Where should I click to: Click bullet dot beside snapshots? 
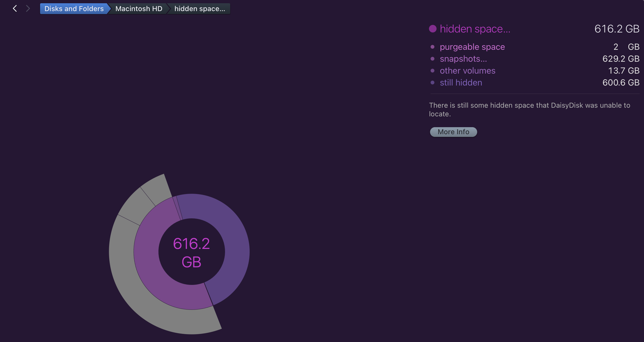(x=432, y=59)
